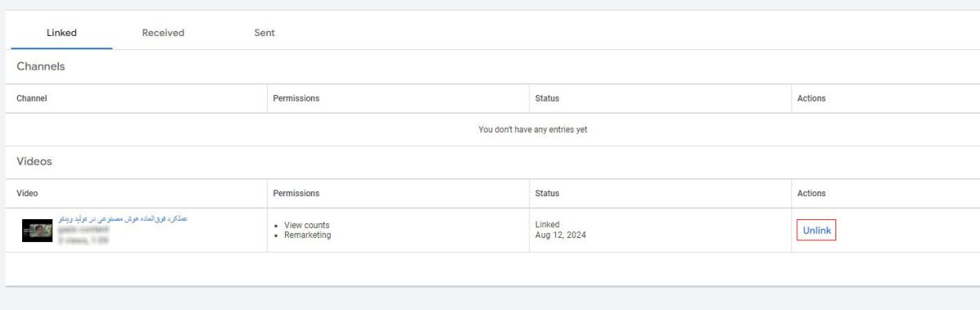Viewport: 980px width, 310px height.
Task: Click Status header in Channels table
Action: tap(547, 98)
